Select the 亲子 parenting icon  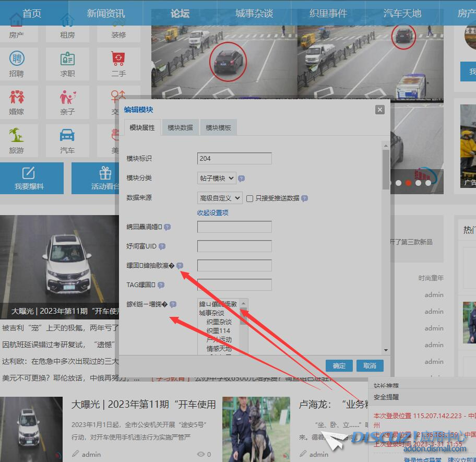click(x=67, y=97)
